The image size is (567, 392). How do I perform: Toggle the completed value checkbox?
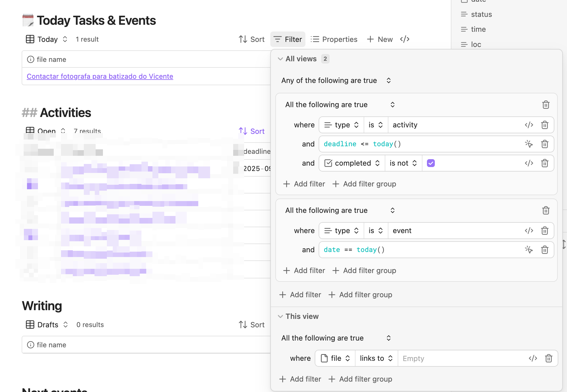click(431, 163)
